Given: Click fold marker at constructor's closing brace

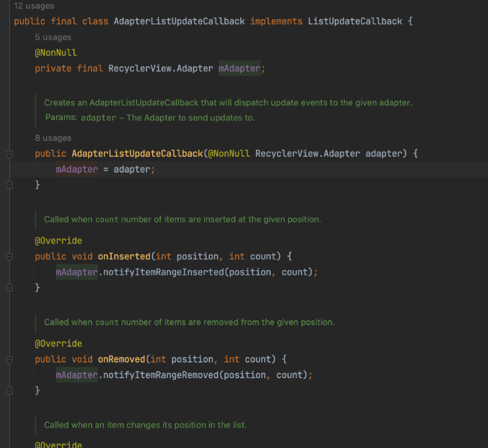Looking at the screenshot, I should tap(10, 184).
